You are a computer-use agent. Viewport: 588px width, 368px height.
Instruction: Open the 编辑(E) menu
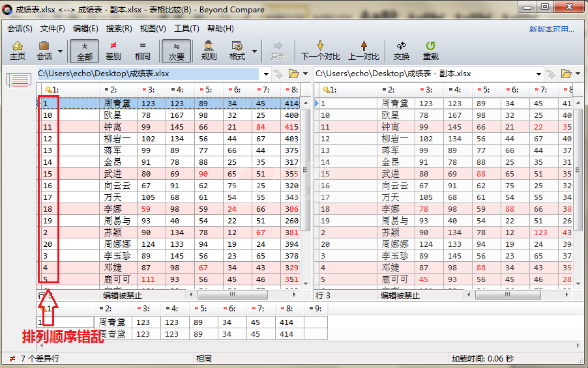[x=85, y=29]
